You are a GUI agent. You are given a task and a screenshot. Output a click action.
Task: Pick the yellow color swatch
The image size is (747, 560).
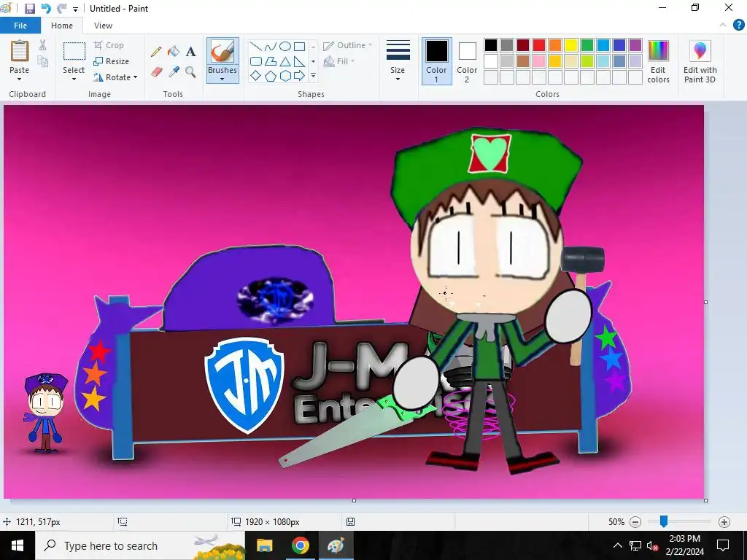tap(571, 45)
